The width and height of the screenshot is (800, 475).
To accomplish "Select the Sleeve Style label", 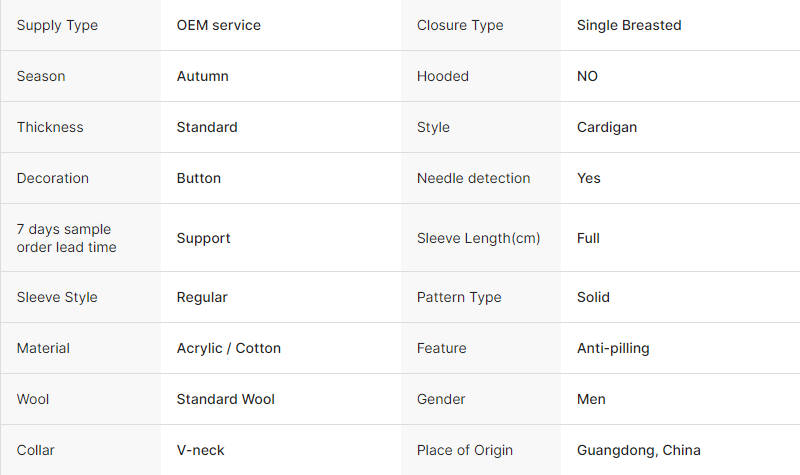I will tap(58, 297).
